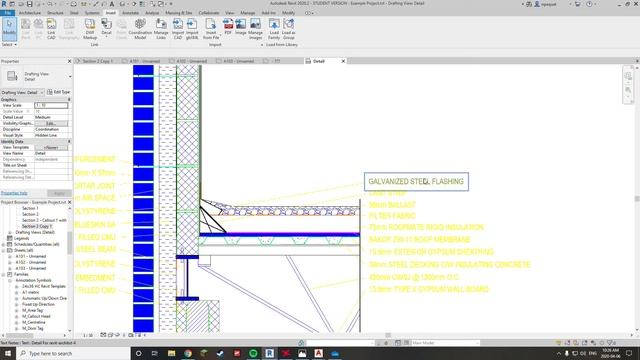The width and height of the screenshot is (640, 360).
Task: Expand the Drafting Views (Detail) node
Action: tap(10, 232)
